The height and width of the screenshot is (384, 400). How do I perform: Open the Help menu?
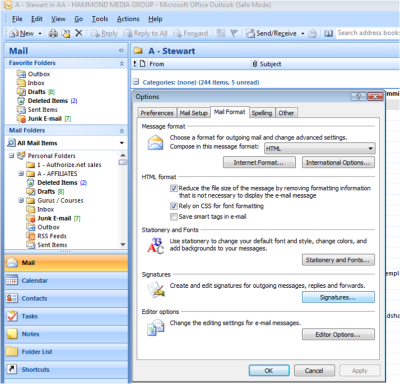(x=155, y=19)
